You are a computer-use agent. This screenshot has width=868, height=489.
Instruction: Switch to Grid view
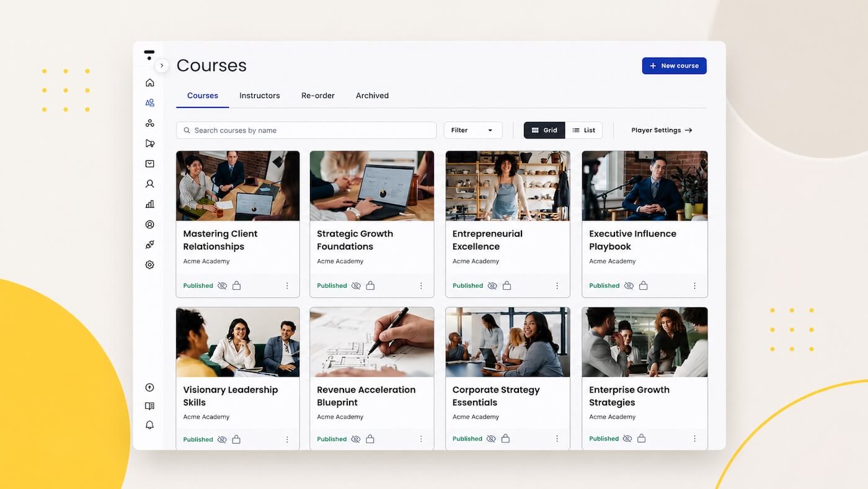544,130
